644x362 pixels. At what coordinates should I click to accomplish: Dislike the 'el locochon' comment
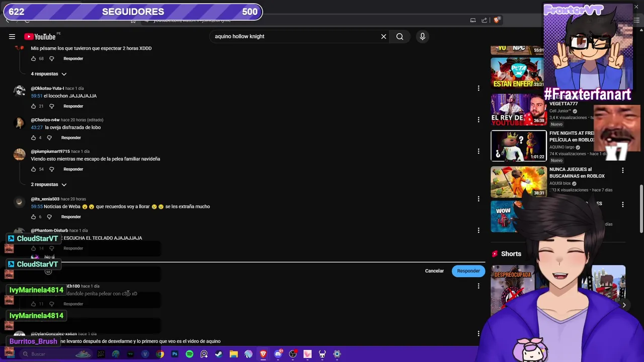pyautogui.click(x=51, y=106)
